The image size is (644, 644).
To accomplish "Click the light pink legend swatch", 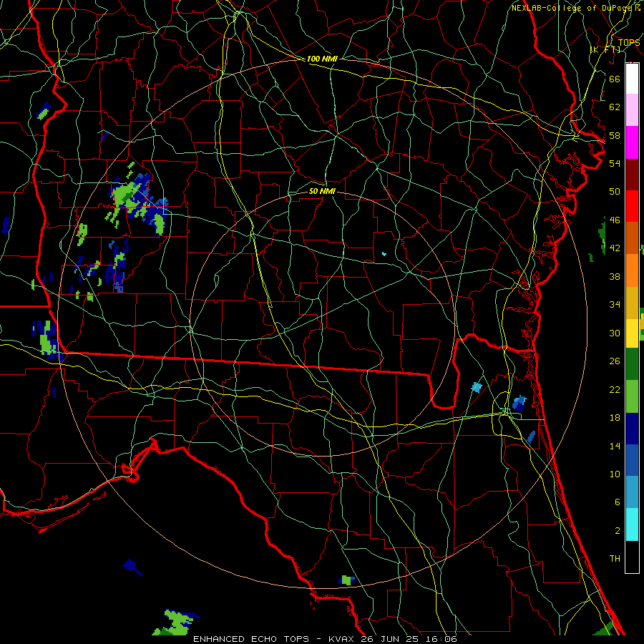I will [632, 110].
